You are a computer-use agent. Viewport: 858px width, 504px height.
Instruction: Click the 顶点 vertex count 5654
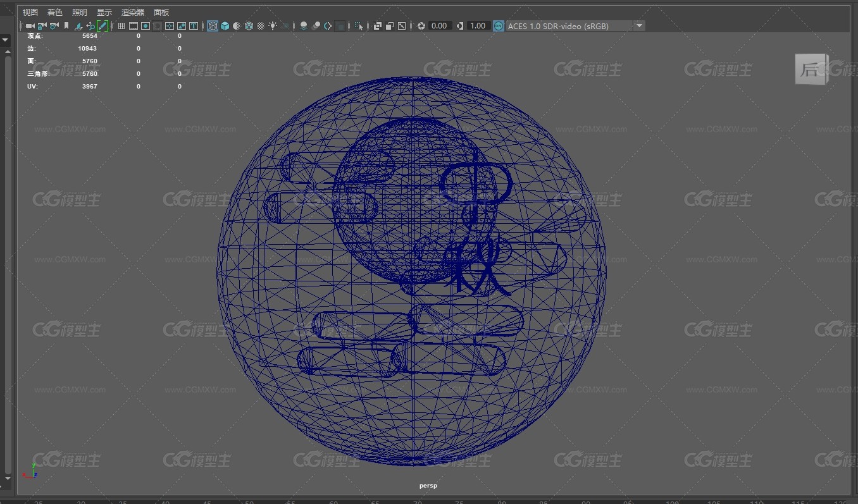coord(89,36)
